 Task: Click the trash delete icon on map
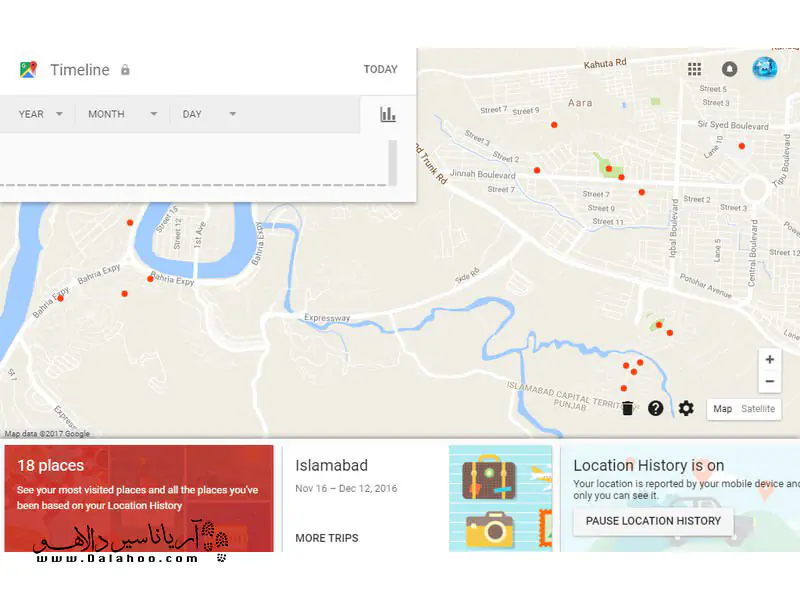(x=628, y=408)
